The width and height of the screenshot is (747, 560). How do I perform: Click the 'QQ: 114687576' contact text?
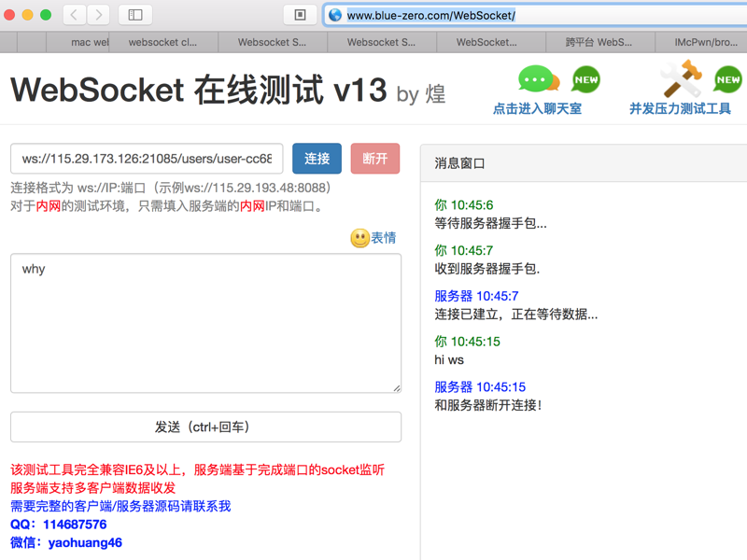[59, 525]
